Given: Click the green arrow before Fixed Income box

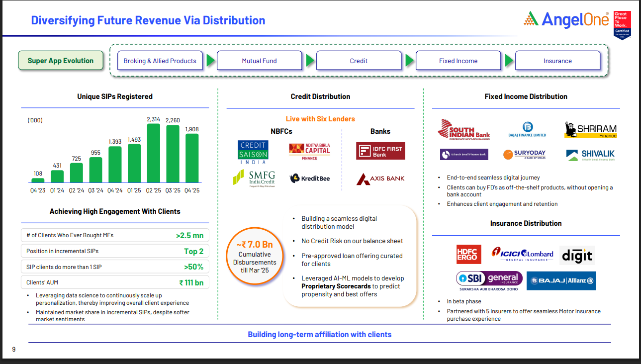Looking at the screenshot, I should (x=409, y=61).
